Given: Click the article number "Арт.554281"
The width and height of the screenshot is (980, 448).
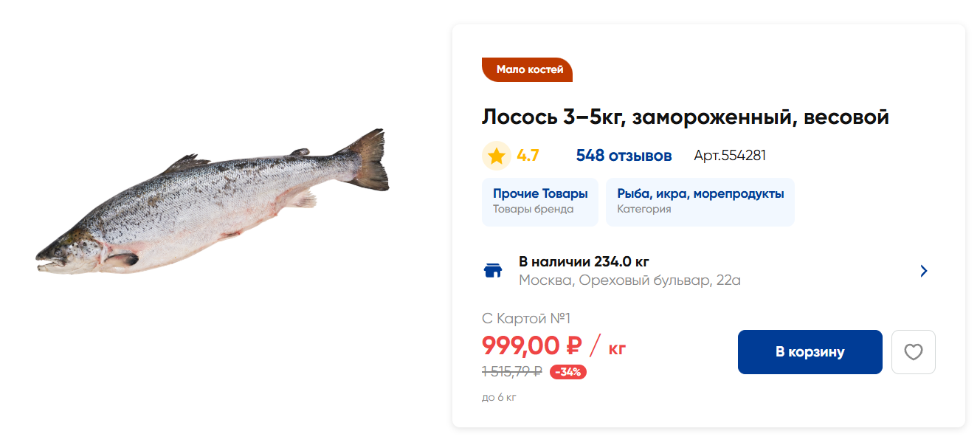Looking at the screenshot, I should click(x=729, y=156).
